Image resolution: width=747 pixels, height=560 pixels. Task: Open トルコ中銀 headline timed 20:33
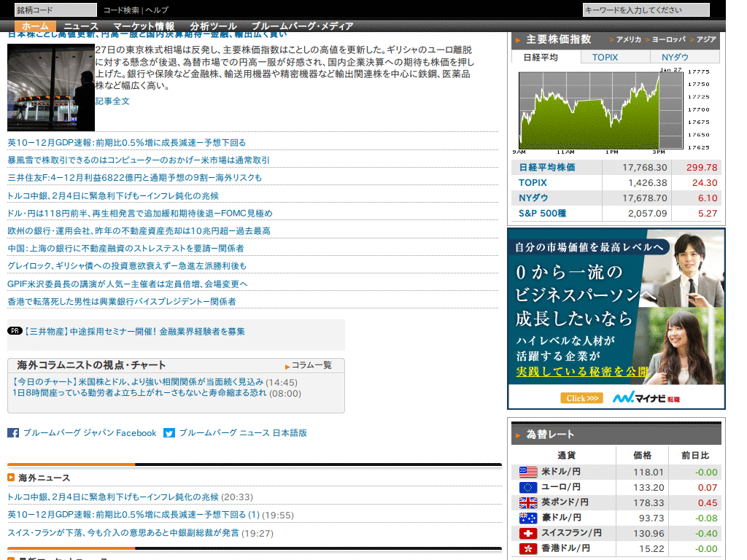click(x=113, y=497)
